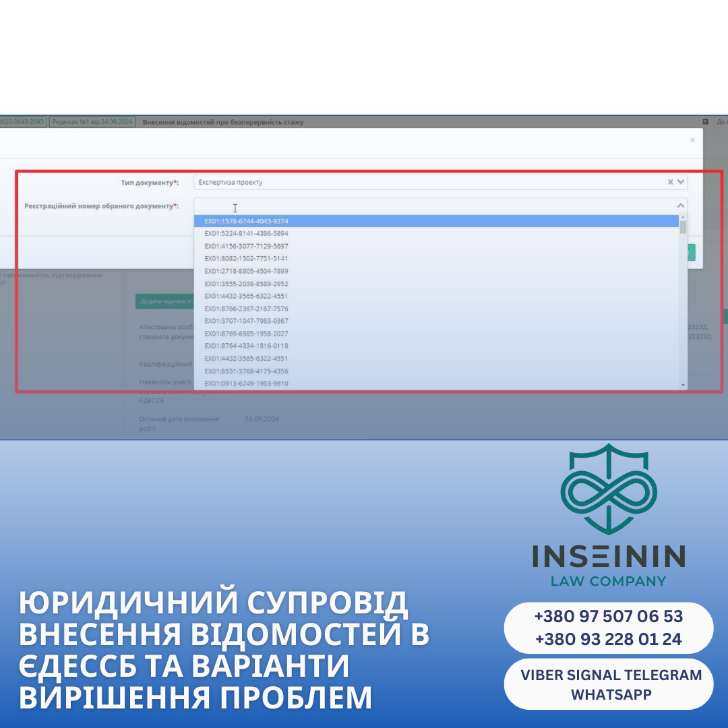Viewport: 728px width, 728px height.
Task: Click the phone number +380 93 228 01 24
Action: point(609,639)
